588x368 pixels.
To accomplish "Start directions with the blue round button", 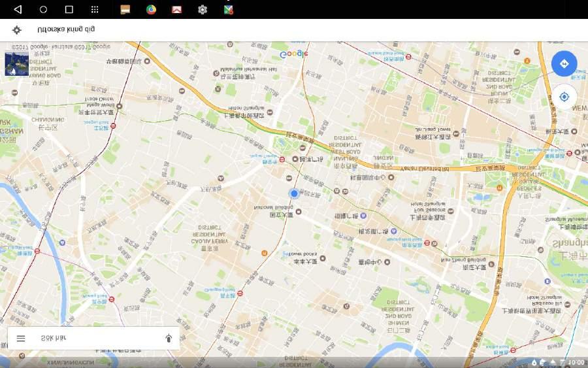I will (564, 64).
